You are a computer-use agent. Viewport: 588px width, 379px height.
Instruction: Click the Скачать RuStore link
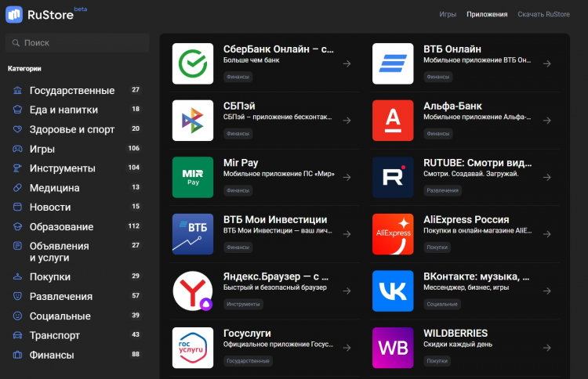click(x=543, y=14)
